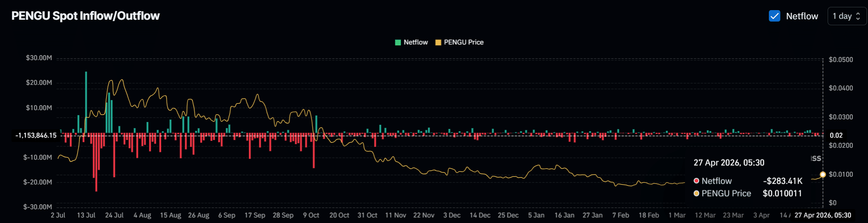868x223 pixels.
Task: Click the $0.0500 price axis label
Action: [841, 60]
